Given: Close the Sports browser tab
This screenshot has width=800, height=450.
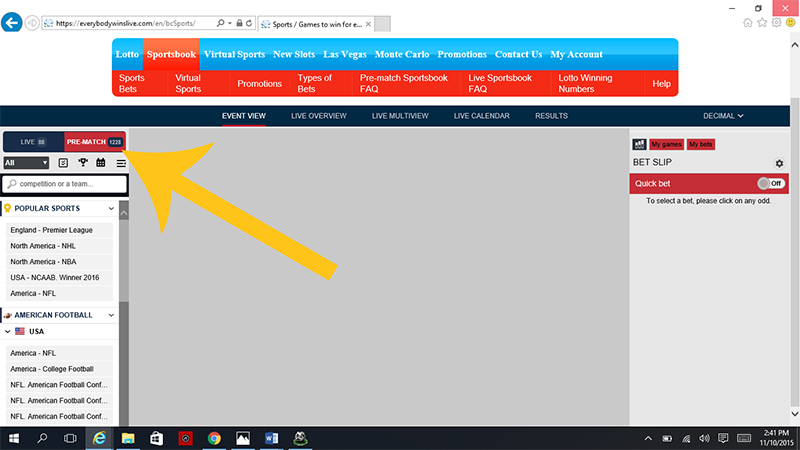Looking at the screenshot, I should click(368, 24).
